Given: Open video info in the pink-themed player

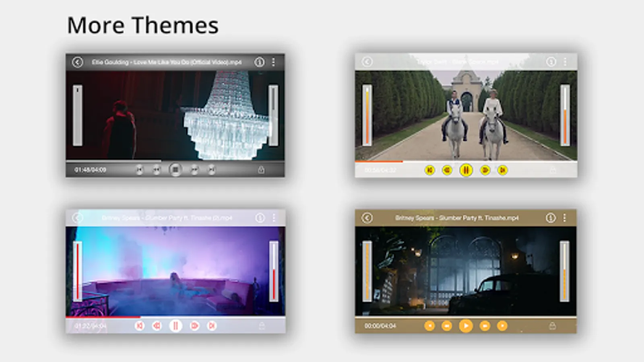Looking at the screenshot, I should [260, 218].
